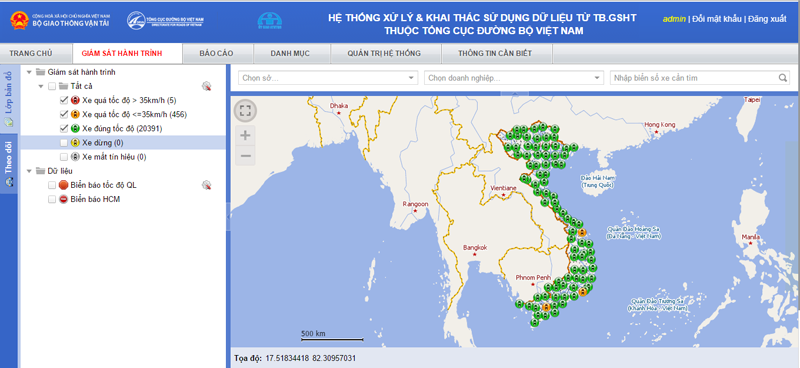Open the Quản trị hệ thống tab
Image resolution: width=800 pixels, height=368 pixels.
[x=384, y=54]
